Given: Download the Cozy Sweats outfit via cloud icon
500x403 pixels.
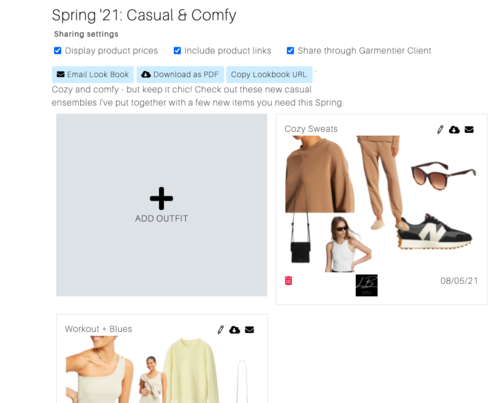Looking at the screenshot, I should (454, 130).
